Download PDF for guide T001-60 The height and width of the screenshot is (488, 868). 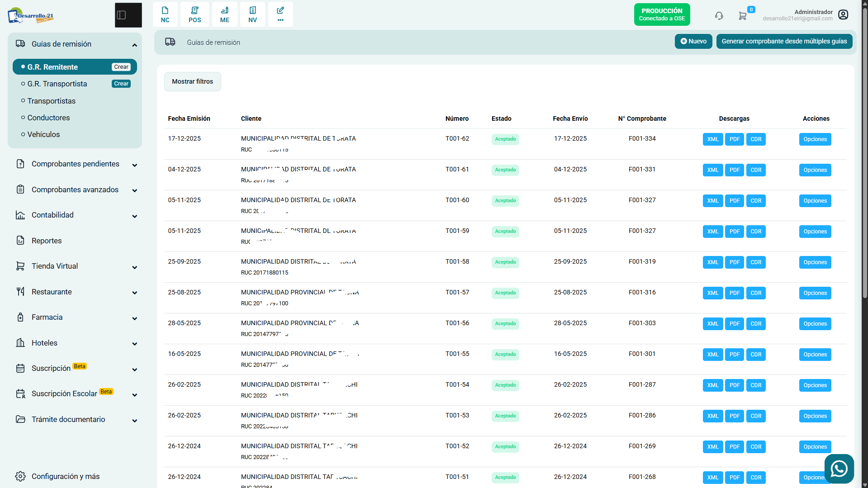[735, 201]
